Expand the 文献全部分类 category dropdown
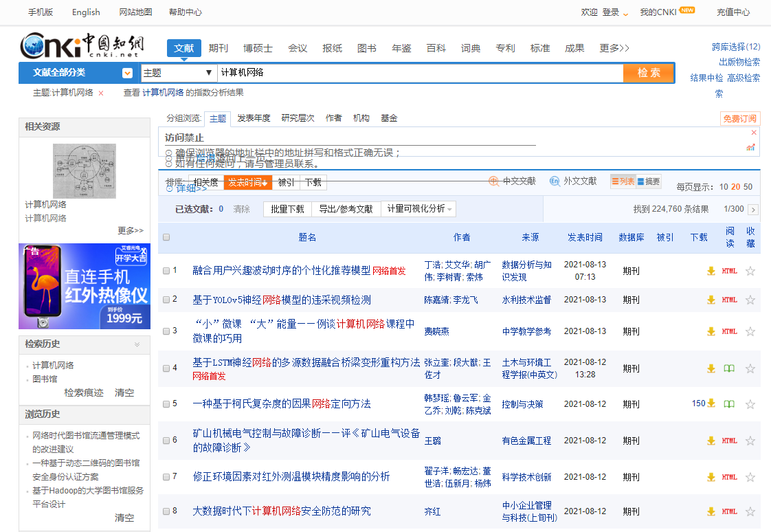 tap(127, 73)
